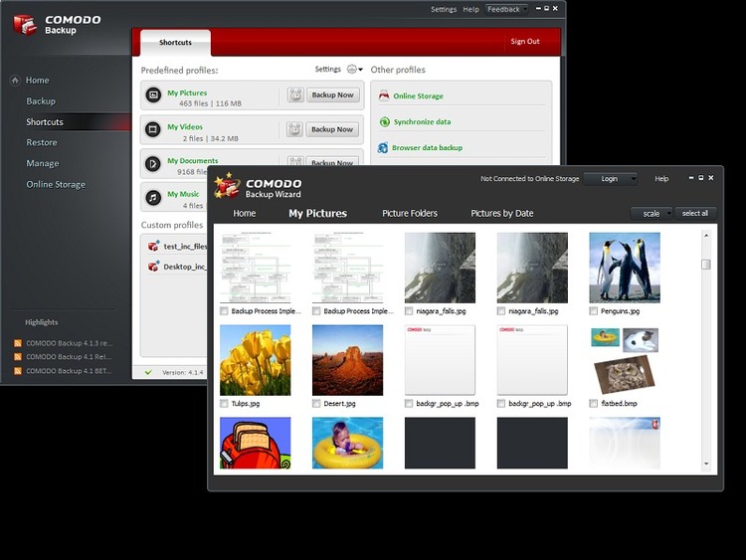Click the My Documents profile icon

pos(153,164)
